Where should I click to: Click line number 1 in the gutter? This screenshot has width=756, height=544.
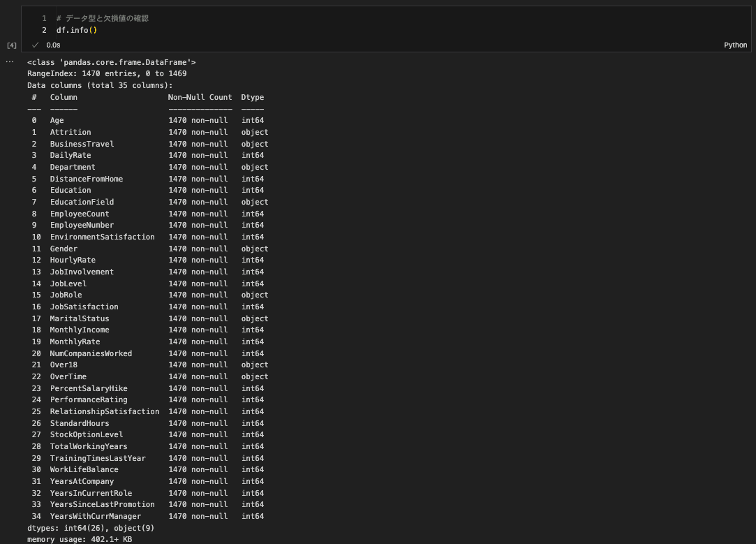pos(44,18)
